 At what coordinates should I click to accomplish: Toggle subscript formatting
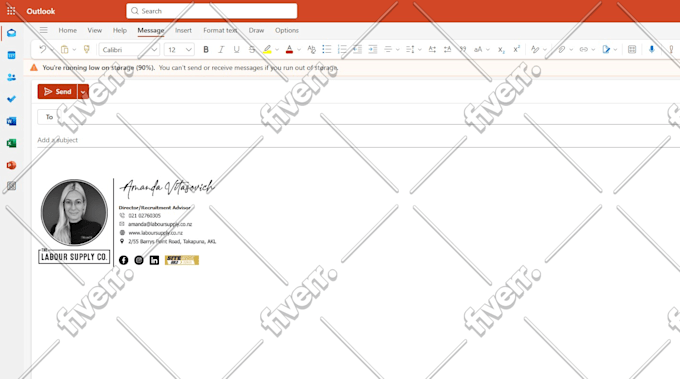(x=501, y=49)
